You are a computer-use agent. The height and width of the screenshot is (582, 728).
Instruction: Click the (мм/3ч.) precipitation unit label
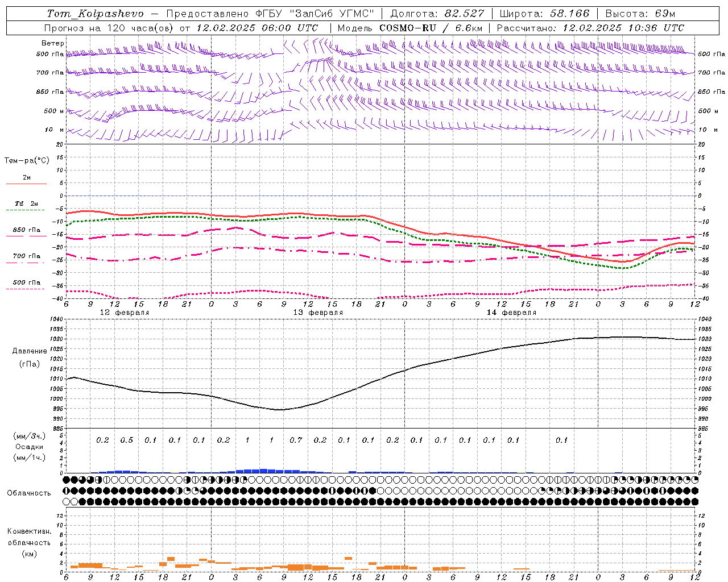pyautogui.click(x=30, y=436)
